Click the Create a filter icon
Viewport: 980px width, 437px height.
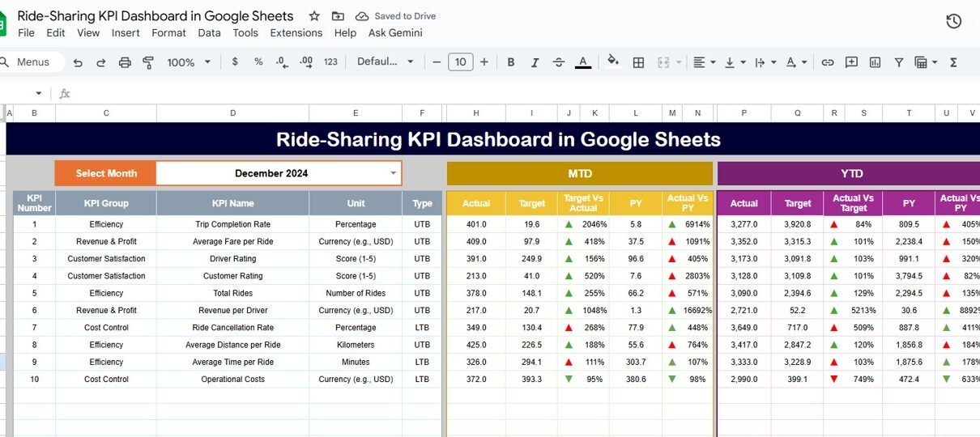coord(898,62)
